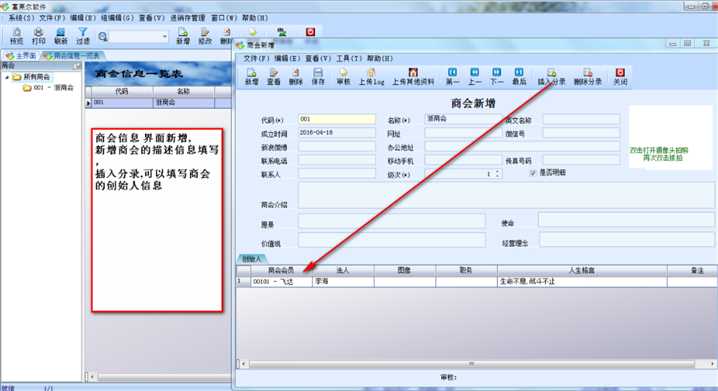The image size is (718, 391).
Task: Click the 插入分录 insert entry icon
Action: coord(551,76)
